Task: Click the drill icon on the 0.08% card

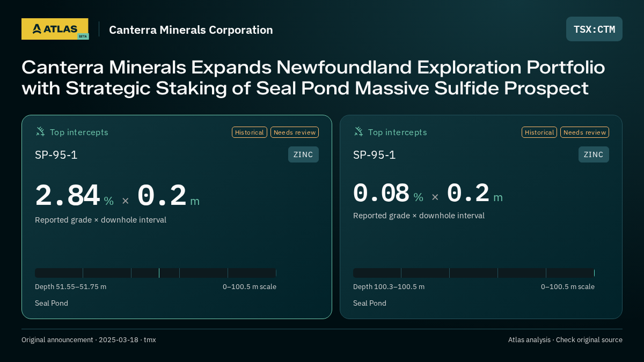Action: [x=358, y=131]
